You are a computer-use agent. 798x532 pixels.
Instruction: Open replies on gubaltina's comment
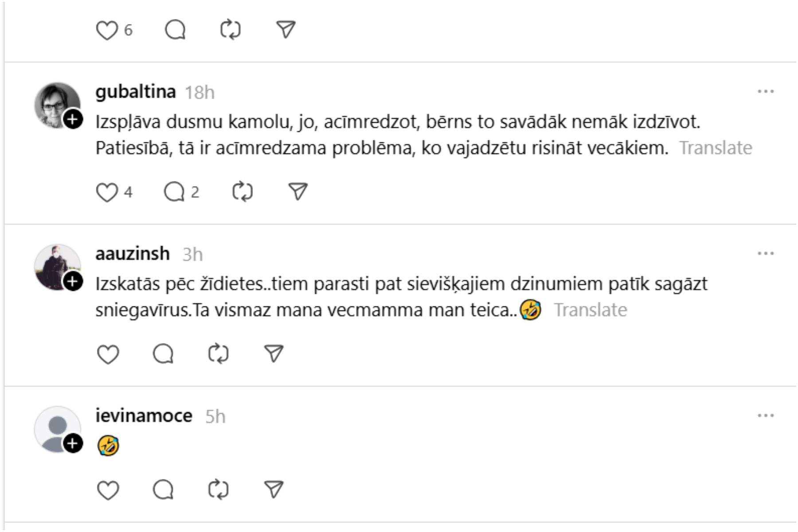(x=174, y=192)
